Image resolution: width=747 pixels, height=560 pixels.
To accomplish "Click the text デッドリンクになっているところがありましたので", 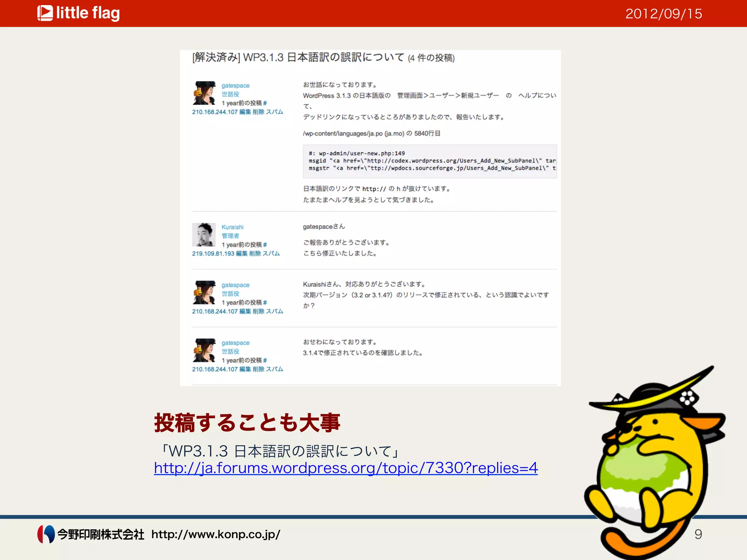I will 376,117.
